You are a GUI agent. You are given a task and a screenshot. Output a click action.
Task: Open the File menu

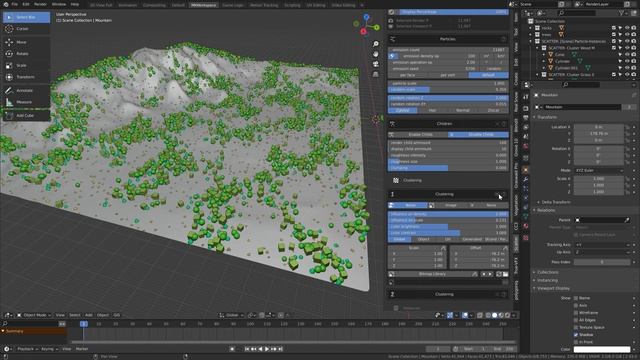tap(15, 4)
